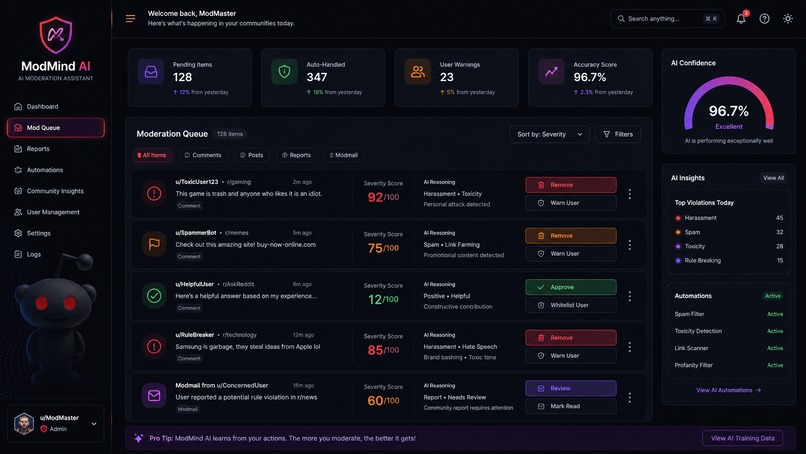Open more options for the u/ToxicUser123 row

coord(630,194)
